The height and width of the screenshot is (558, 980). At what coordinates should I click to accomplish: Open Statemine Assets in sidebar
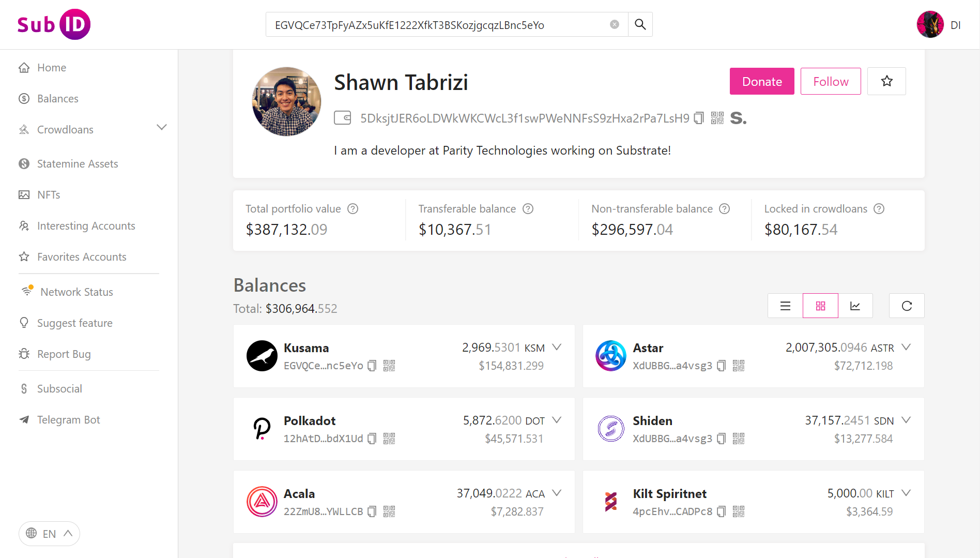(x=78, y=164)
